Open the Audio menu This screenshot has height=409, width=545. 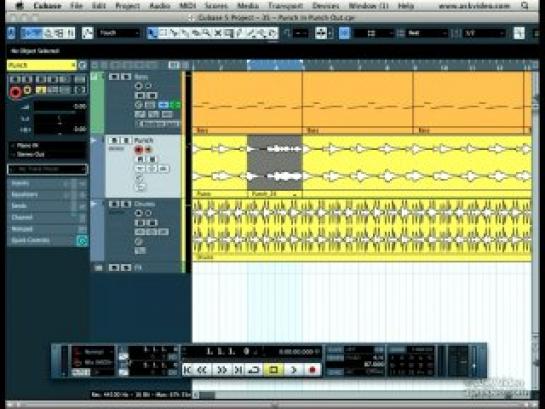[x=160, y=6]
